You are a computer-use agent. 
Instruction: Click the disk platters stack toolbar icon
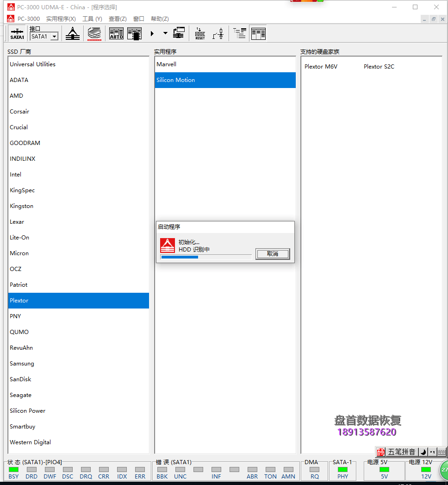(x=94, y=33)
